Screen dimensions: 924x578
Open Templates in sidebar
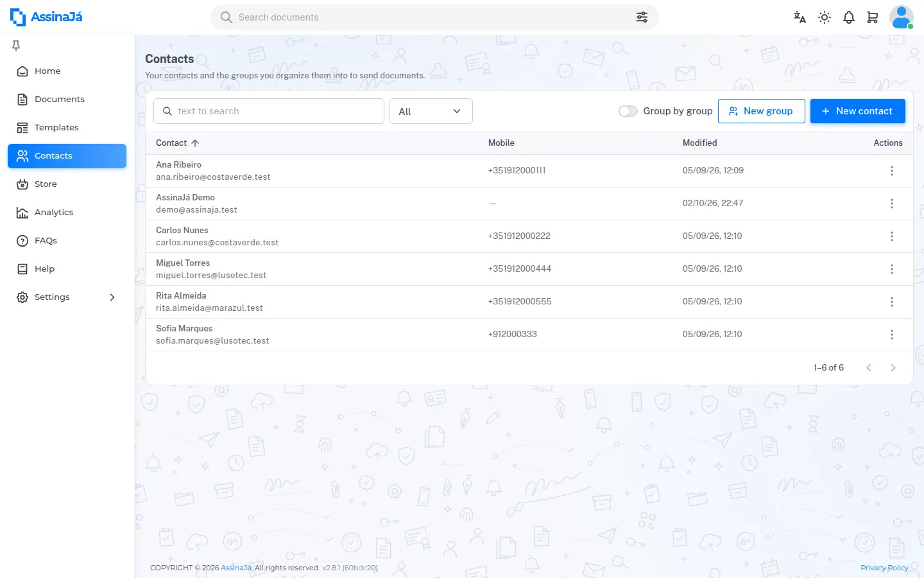[67, 128]
